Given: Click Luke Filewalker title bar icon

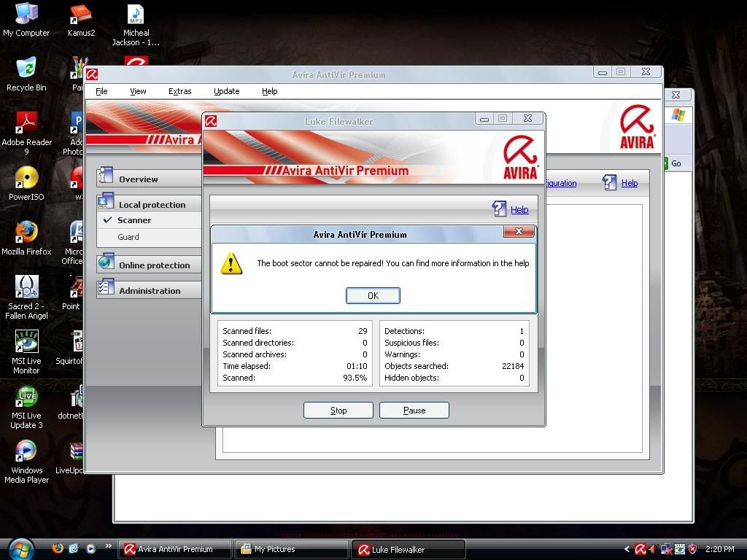Looking at the screenshot, I should (x=211, y=121).
